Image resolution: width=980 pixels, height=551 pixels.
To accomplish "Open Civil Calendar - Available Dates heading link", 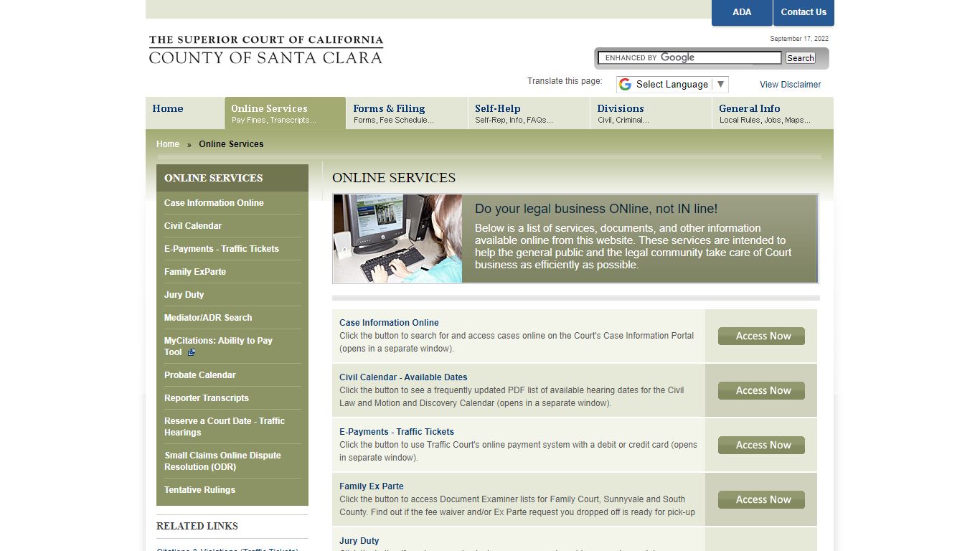I will point(403,377).
